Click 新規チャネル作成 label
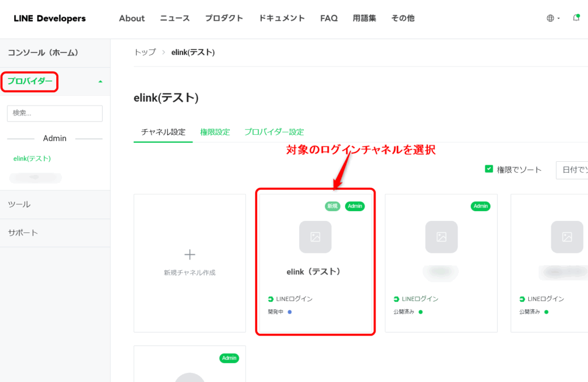The image size is (588, 382). 189,272
